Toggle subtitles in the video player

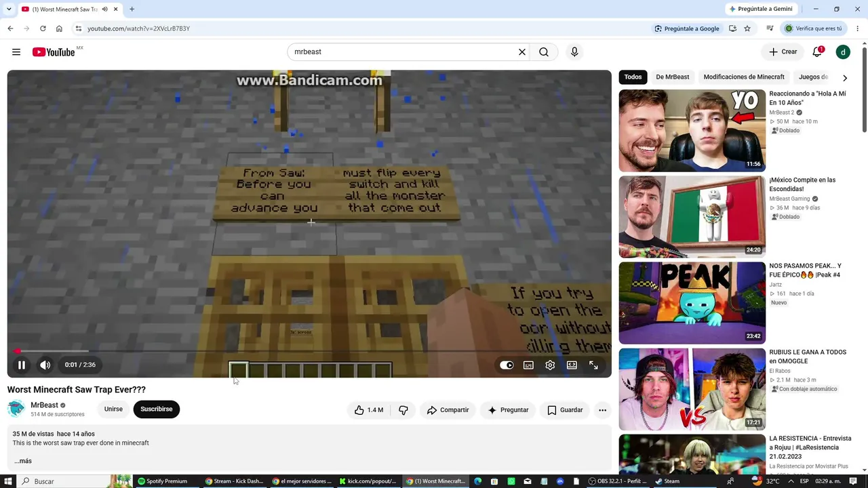[x=528, y=365]
